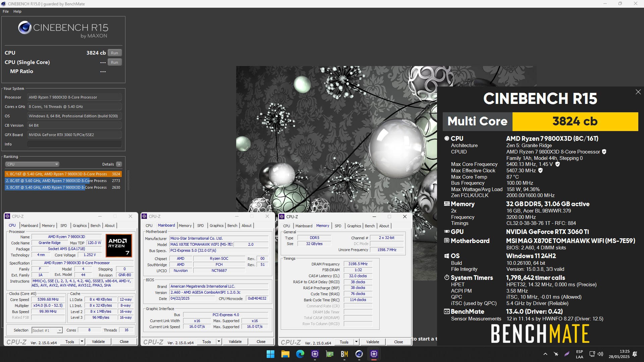Click the System Timers stopwatch icon
Image resolution: width=644 pixels, height=362 pixels.
[x=447, y=278]
